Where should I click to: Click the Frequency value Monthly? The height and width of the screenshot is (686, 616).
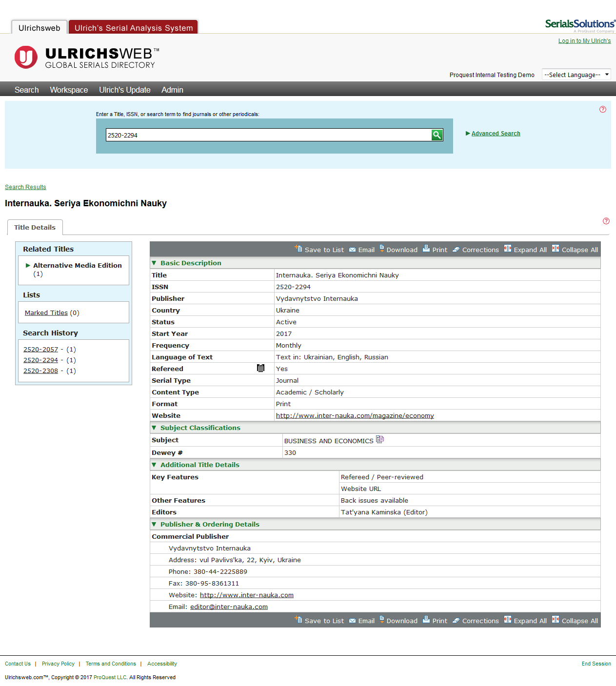[289, 345]
